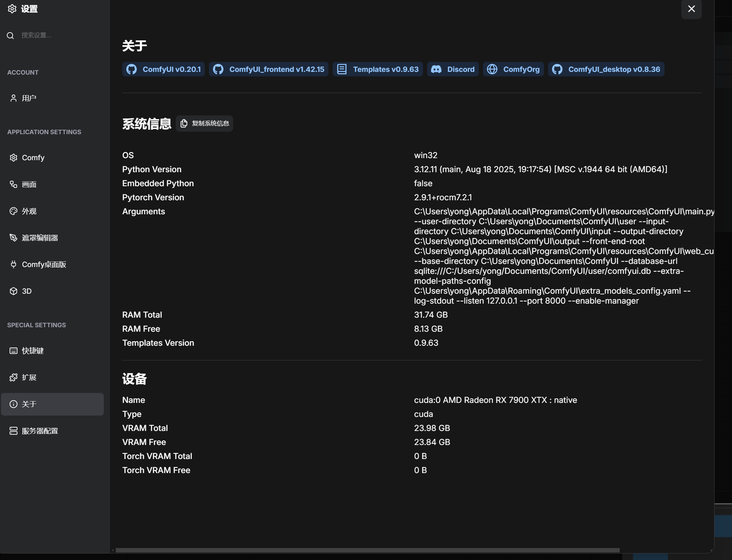This screenshot has height=560, width=732.
Task: Click GitHub icon on ComfyUI_frontend badge
Action: [218, 69]
